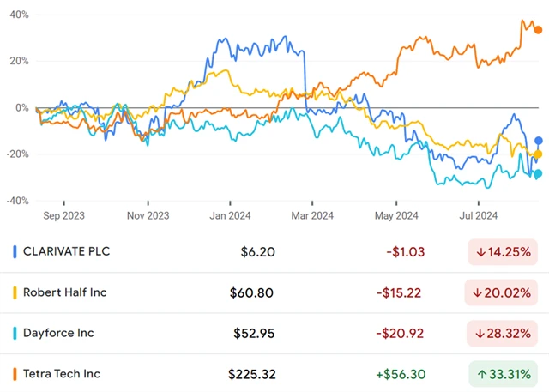The image size is (549, 392).
Task: Click the blue CLARIVATE PLC color marker
Action: pos(15,252)
